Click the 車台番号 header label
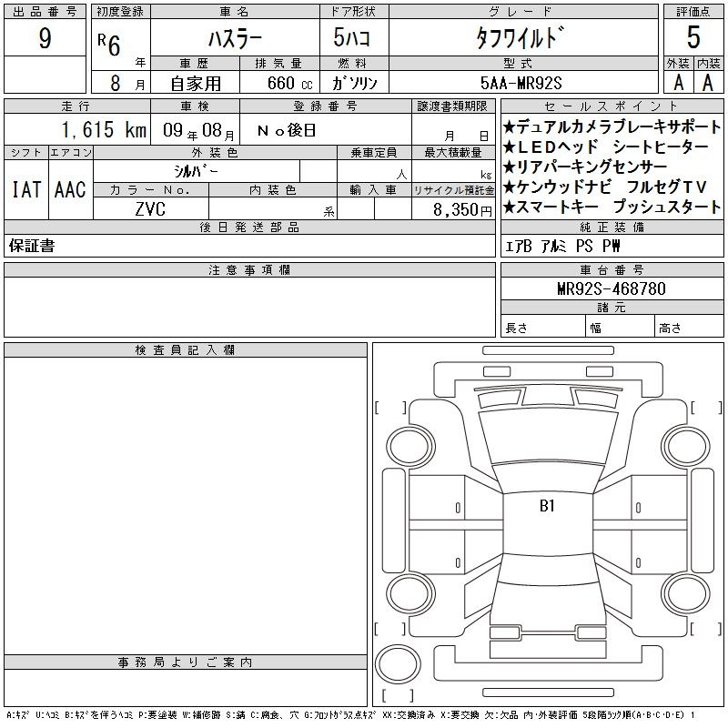The height and width of the screenshot is (728, 728). point(612,269)
